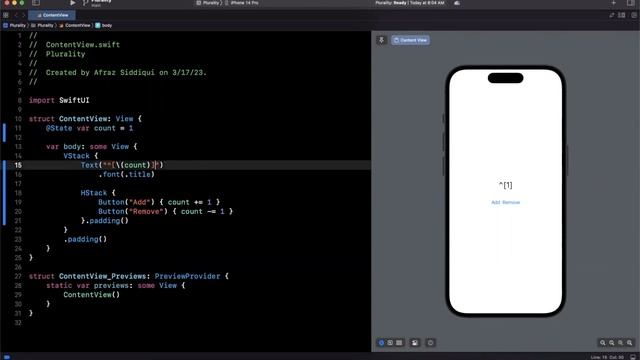Image resolution: width=640 pixels, height=360 pixels.
Task: Click the line number 11 gutter
Action: coord(18,128)
